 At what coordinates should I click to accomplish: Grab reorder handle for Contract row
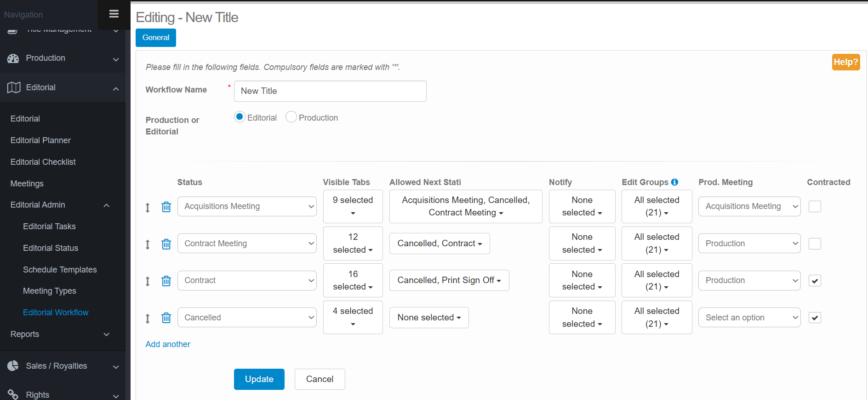[x=148, y=281]
